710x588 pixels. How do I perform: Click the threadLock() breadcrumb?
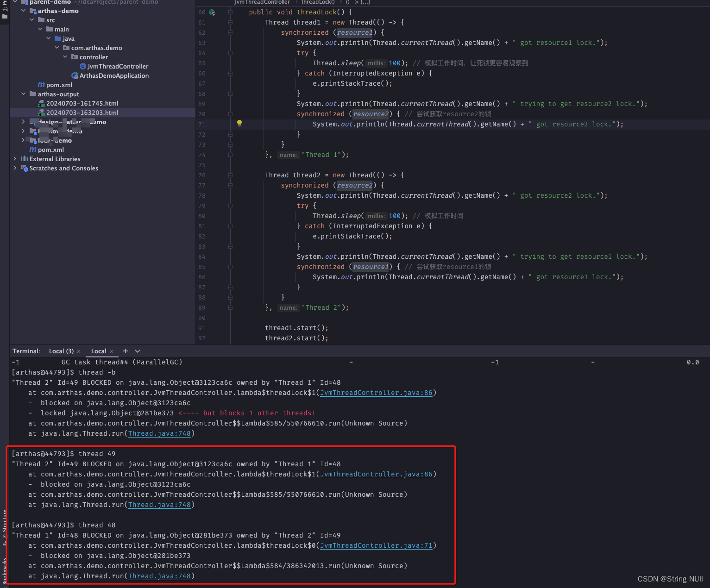point(318,2)
